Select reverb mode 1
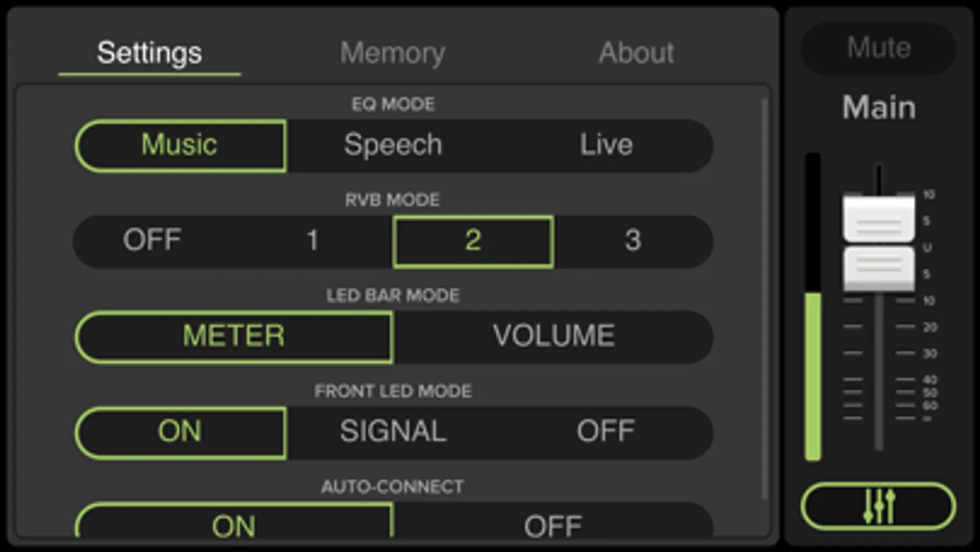 pos(313,240)
